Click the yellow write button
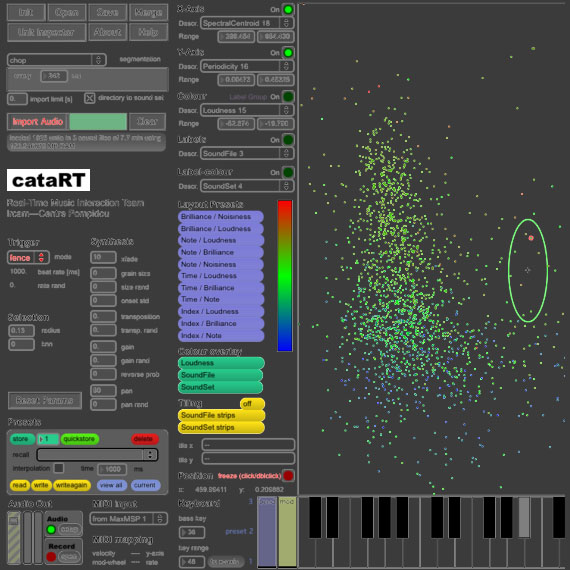570x570 pixels. click(x=41, y=485)
